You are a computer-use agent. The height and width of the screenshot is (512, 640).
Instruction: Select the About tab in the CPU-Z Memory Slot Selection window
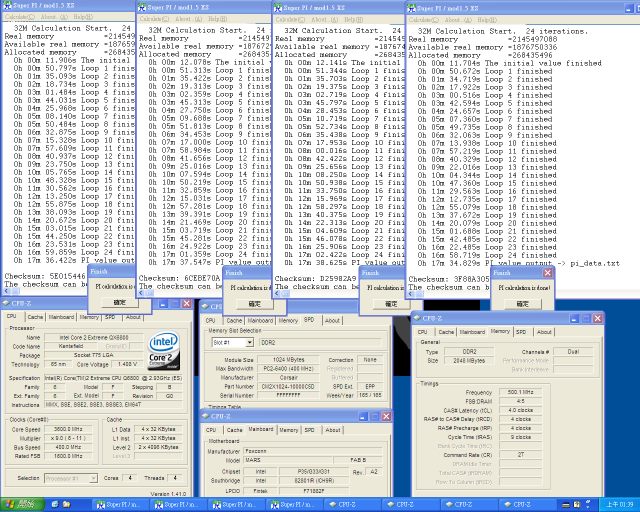click(332, 321)
